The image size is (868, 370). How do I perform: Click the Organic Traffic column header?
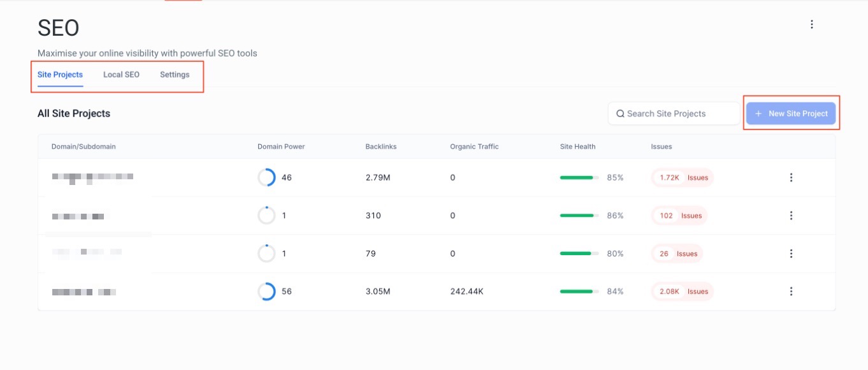(x=474, y=147)
